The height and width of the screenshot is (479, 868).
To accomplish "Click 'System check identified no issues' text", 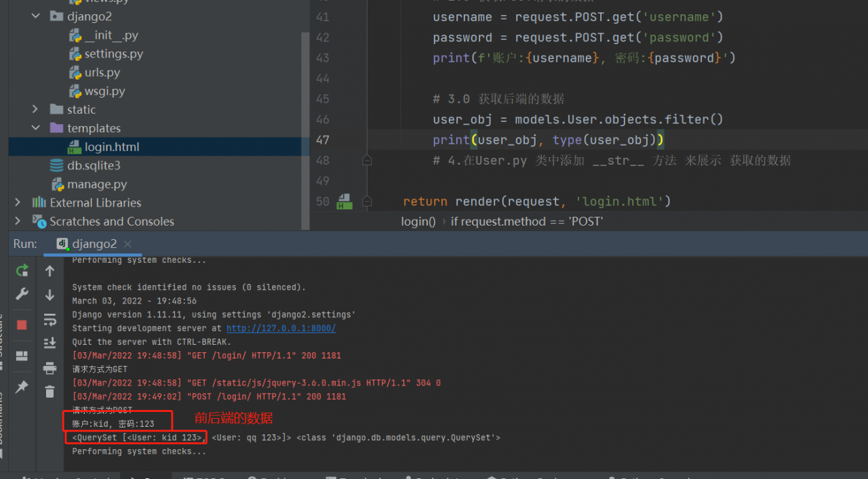I will (189, 287).
